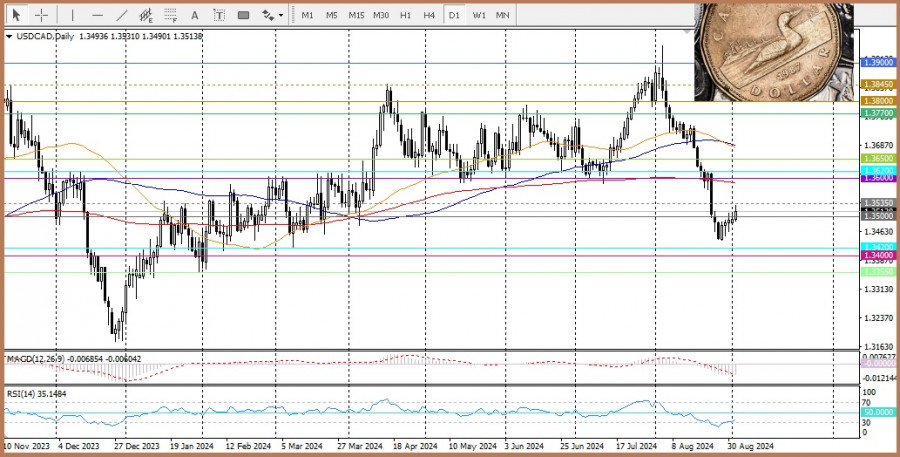900x457 pixels.
Task: Switch to the H1 timeframe
Action: pyautogui.click(x=405, y=15)
